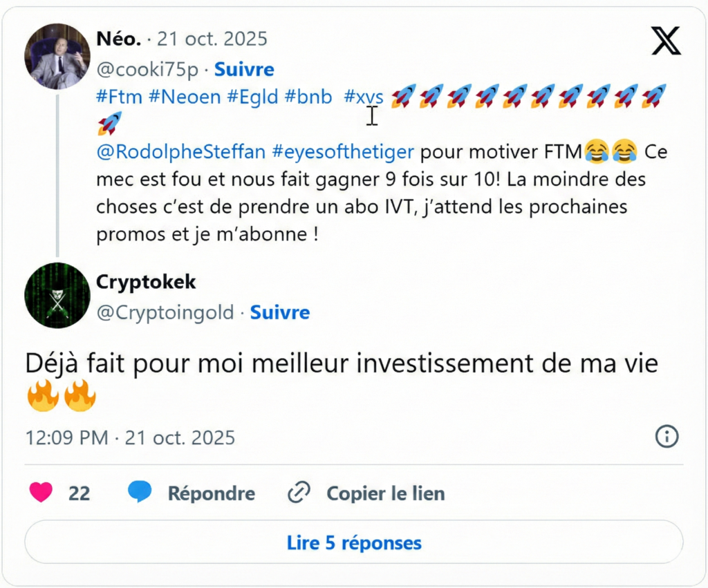Open Néo's profile picture
Screen dimensions: 708x588
(57, 57)
